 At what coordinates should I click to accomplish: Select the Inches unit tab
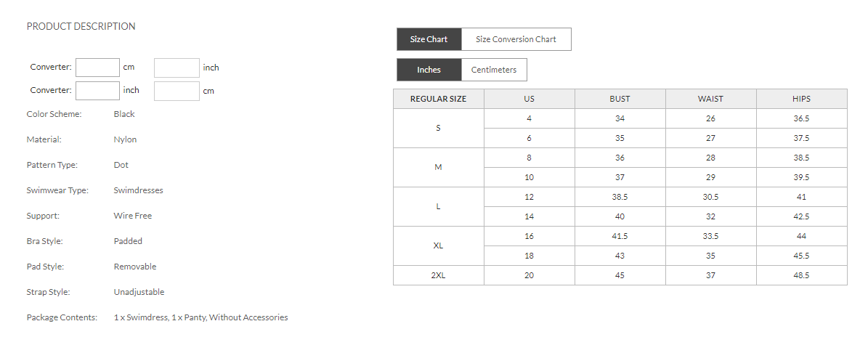(x=429, y=70)
